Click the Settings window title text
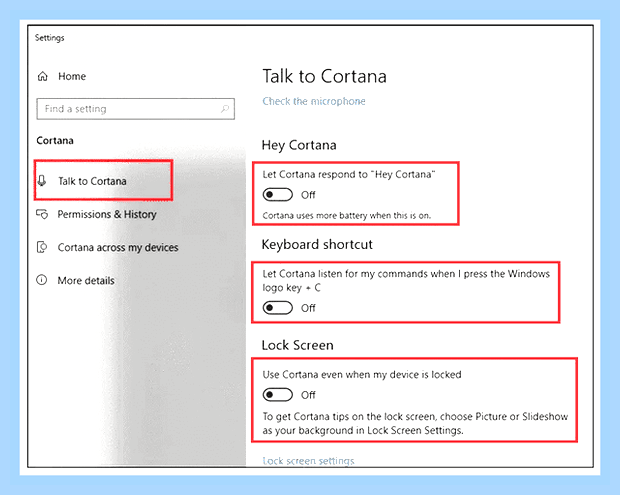Image resolution: width=620 pixels, height=495 pixels. coord(49,38)
